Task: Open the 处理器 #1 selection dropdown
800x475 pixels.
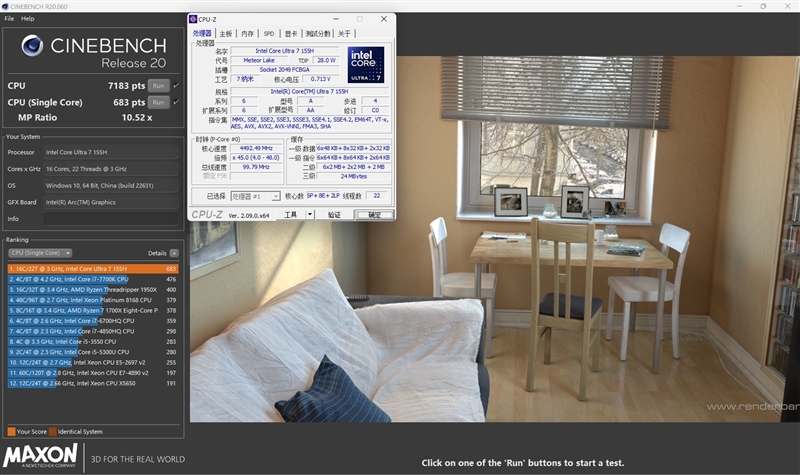Action: [x=255, y=197]
